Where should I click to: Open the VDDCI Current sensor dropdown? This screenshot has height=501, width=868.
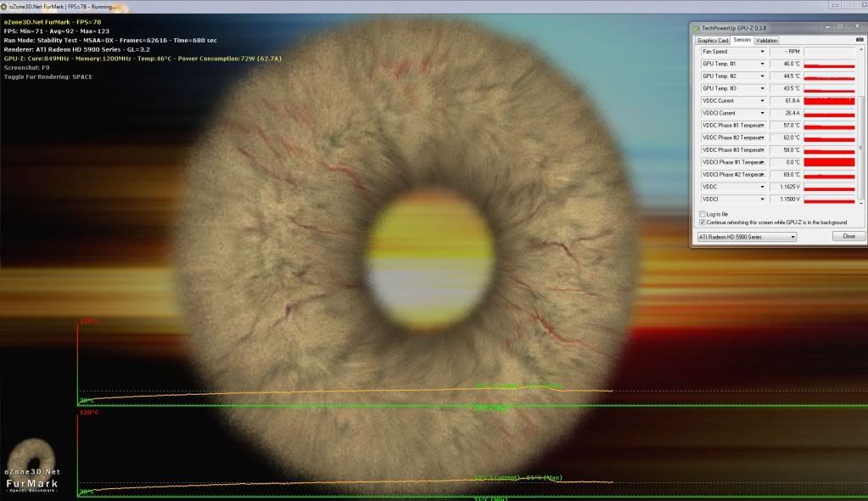click(762, 113)
